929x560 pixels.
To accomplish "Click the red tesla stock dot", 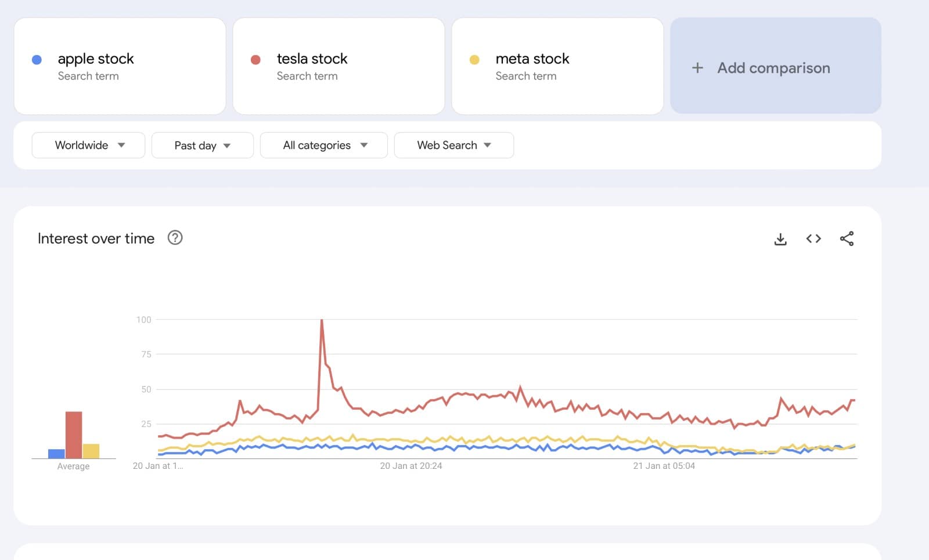I will [x=255, y=60].
